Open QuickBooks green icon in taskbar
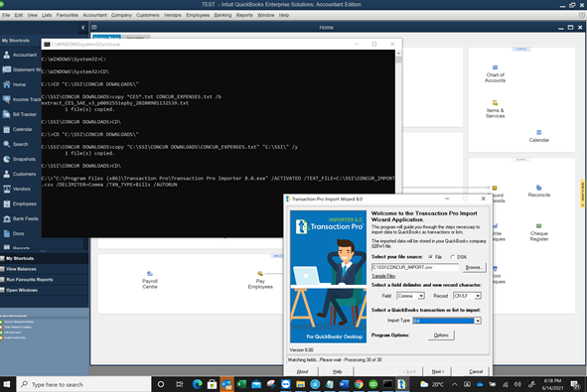Viewport: 587px width, 392px height. [x=373, y=384]
